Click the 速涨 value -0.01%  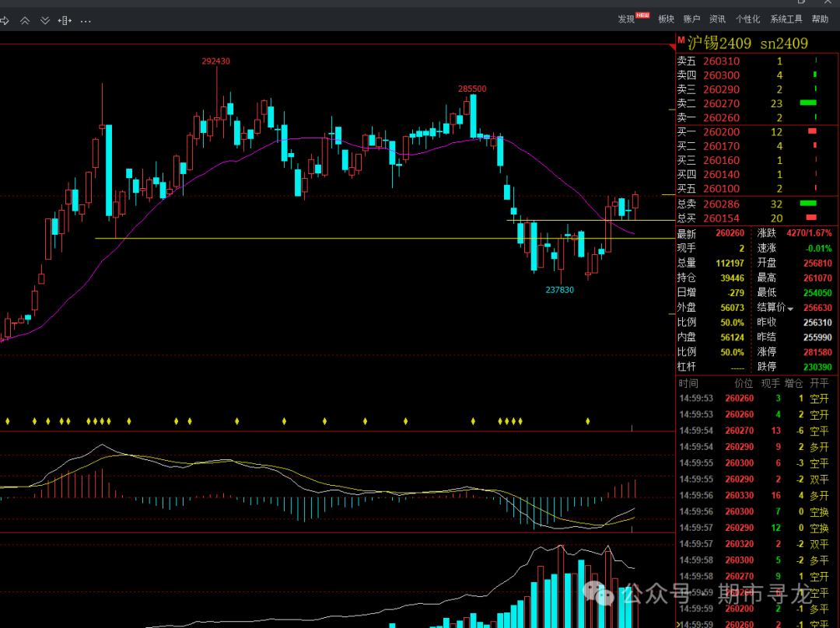[819, 249]
